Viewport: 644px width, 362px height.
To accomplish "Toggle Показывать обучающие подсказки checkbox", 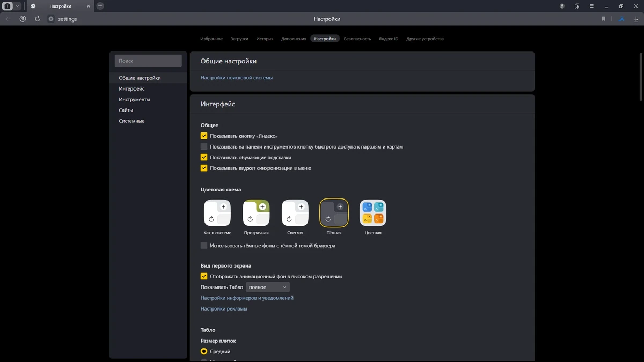I will click(x=204, y=157).
